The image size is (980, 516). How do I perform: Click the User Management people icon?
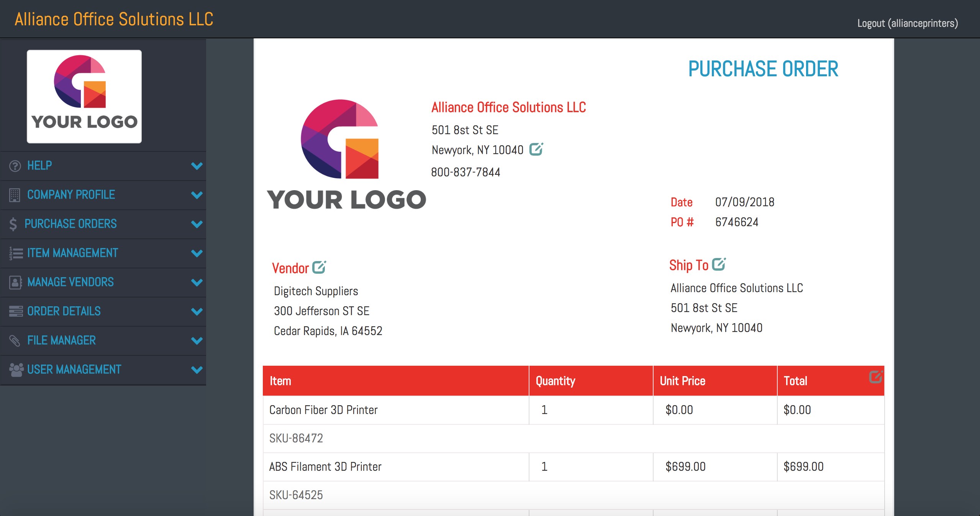coord(16,370)
